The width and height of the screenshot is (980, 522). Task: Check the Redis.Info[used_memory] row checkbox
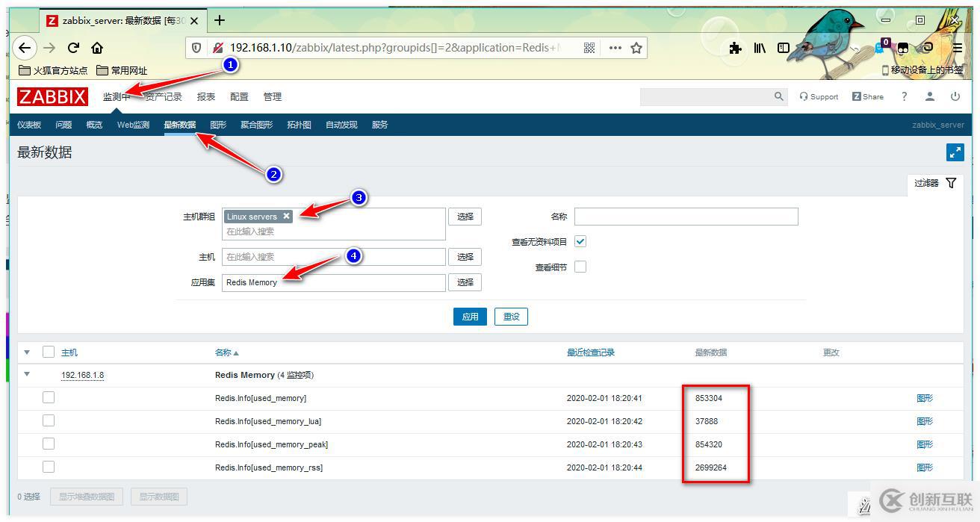click(x=49, y=397)
